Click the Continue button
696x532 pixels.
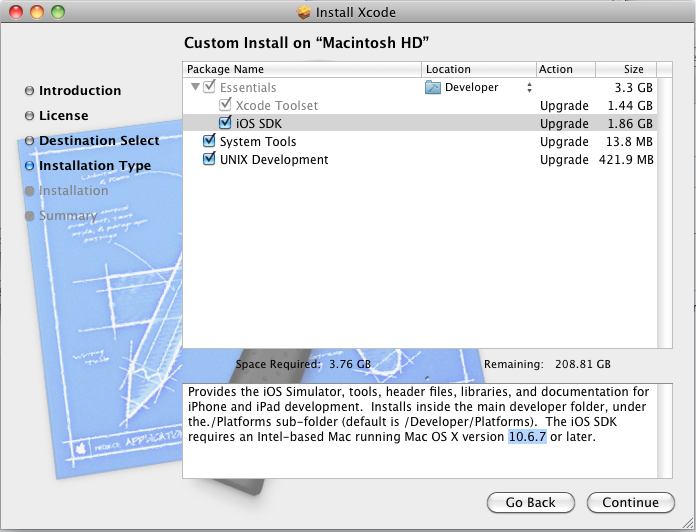(x=631, y=502)
